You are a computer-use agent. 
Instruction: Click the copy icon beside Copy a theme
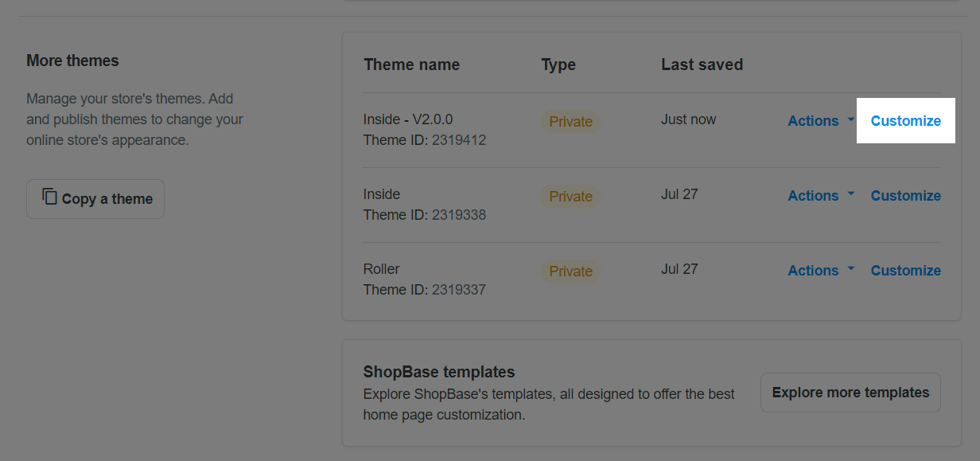pyautogui.click(x=50, y=197)
